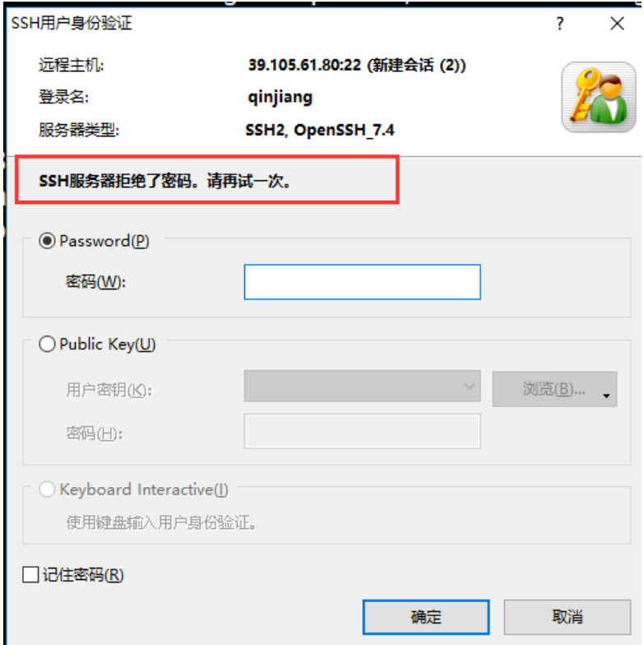644x645 pixels.
Task: Choose Keyboard Interactive(I) authentication
Action: tap(47, 490)
